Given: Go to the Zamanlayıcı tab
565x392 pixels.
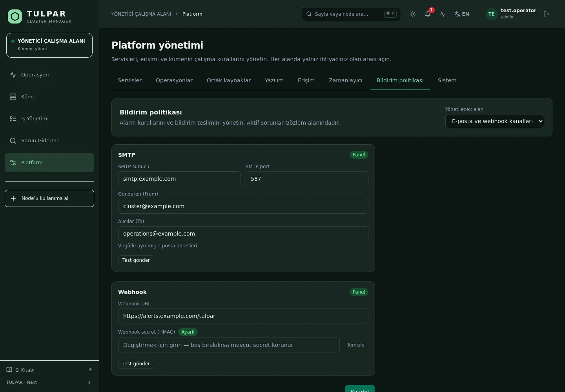Looking at the screenshot, I should [346, 81].
